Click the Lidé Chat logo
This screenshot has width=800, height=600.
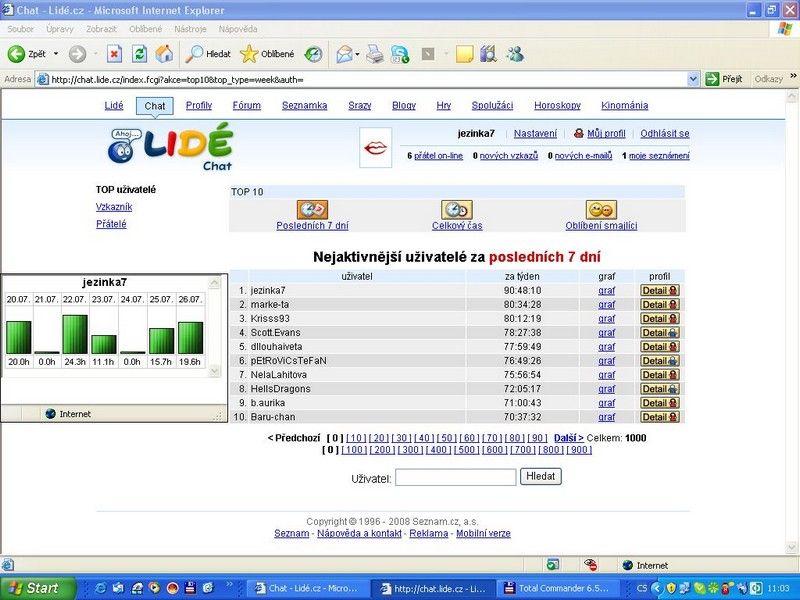[171, 146]
